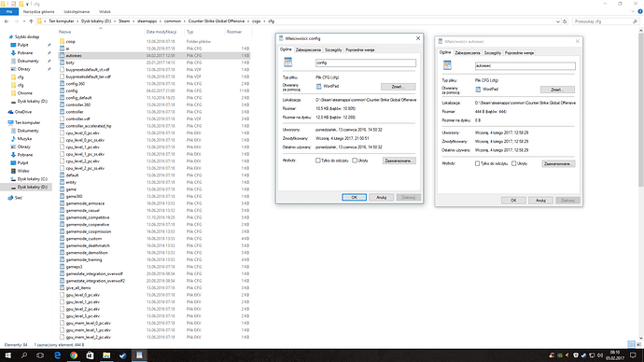Expand chevron after 'Ten komputer' in address bar
This screenshot has height=362, width=644.
tap(77, 21)
